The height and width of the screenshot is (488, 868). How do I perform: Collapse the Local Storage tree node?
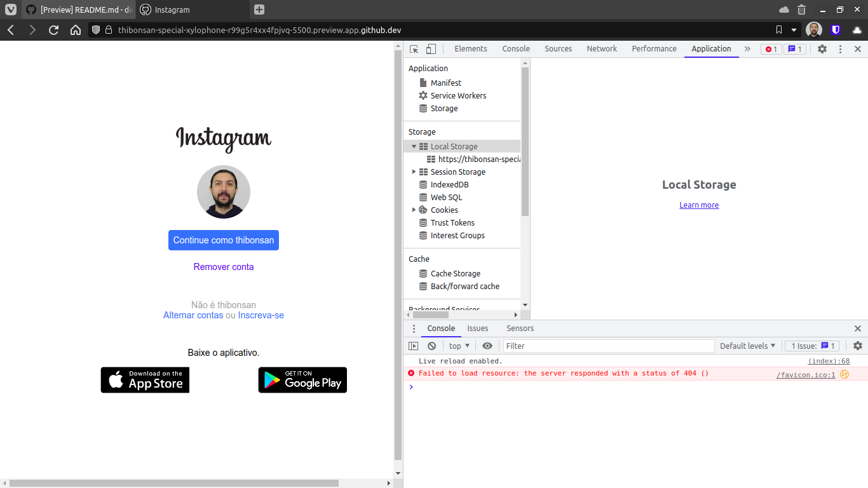click(414, 146)
